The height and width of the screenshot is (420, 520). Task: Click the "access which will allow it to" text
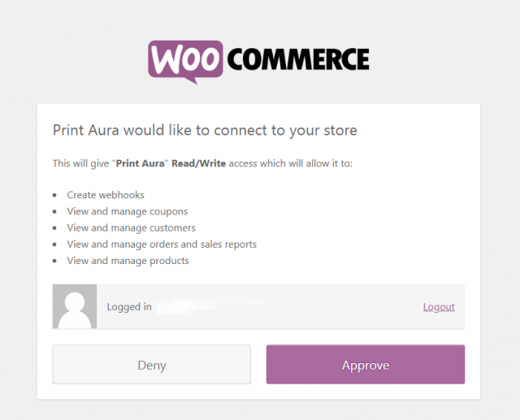[x=291, y=163]
